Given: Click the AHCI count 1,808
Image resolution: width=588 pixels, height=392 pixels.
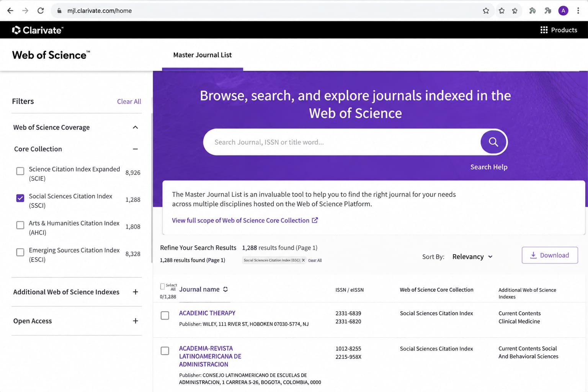Looking at the screenshot, I should (x=133, y=227).
